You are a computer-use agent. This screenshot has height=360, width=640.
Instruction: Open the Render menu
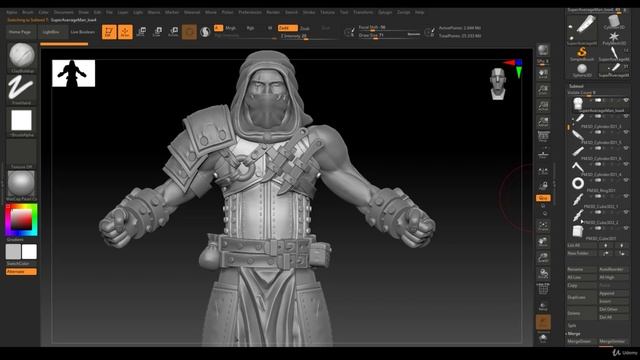click(273, 12)
